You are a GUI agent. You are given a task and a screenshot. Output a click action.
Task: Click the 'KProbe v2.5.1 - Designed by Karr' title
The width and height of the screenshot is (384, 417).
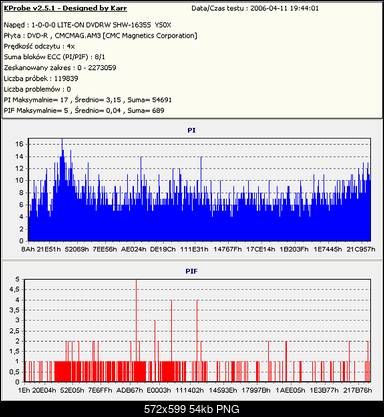[65, 8]
